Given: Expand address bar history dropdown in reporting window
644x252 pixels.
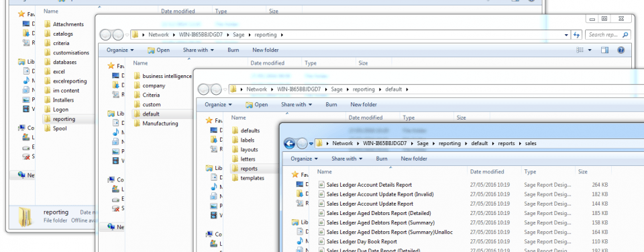Looking at the screenshot, I should 567,35.
